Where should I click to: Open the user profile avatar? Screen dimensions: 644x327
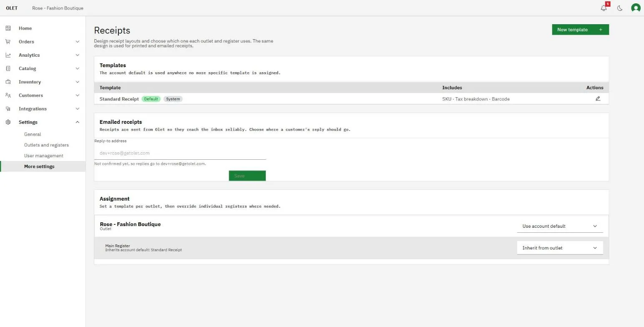point(636,8)
